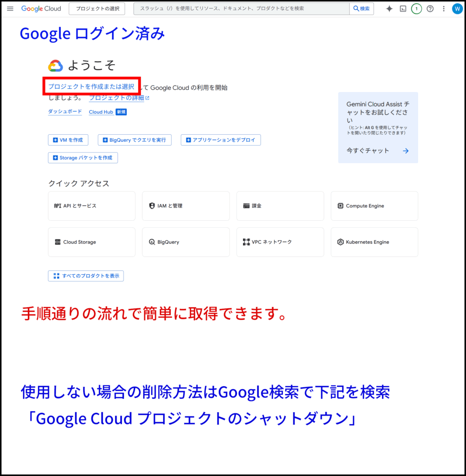Viewport: 466px width, 476px height.
Task: Click BigQuery でクエリを実行 button
Action: click(135, 140)
